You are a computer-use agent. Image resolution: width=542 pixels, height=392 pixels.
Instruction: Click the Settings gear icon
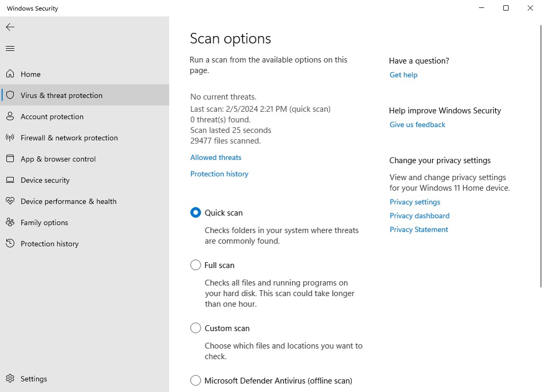10,379
